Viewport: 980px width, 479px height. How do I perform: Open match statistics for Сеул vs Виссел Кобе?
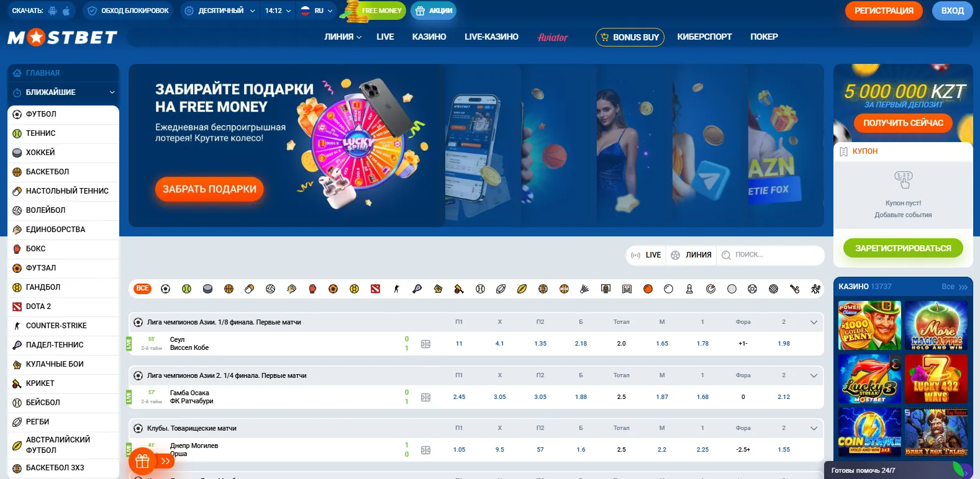pyautogui.click(x=425, y=344)
